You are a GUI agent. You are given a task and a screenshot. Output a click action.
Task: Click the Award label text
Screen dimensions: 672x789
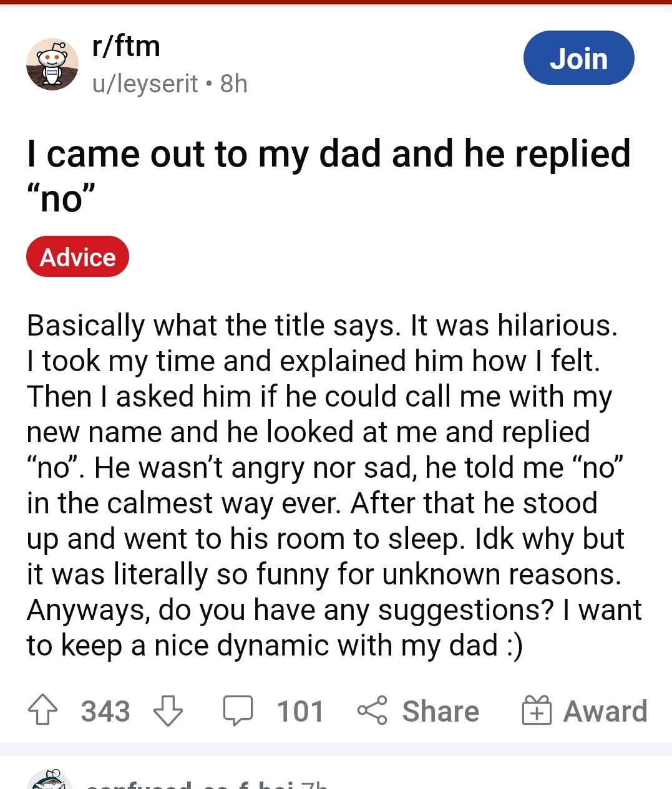pyautogui.click(x=605, y=711)
